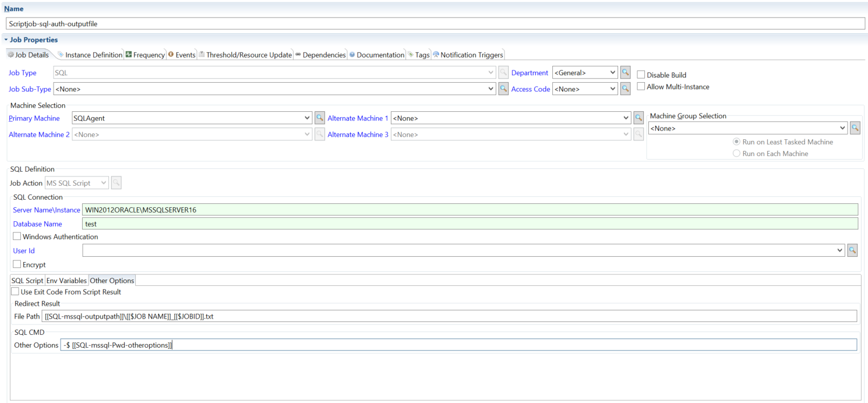Click Database Name field containing test
Screen dimensions: 868x403
pos(470,224)
